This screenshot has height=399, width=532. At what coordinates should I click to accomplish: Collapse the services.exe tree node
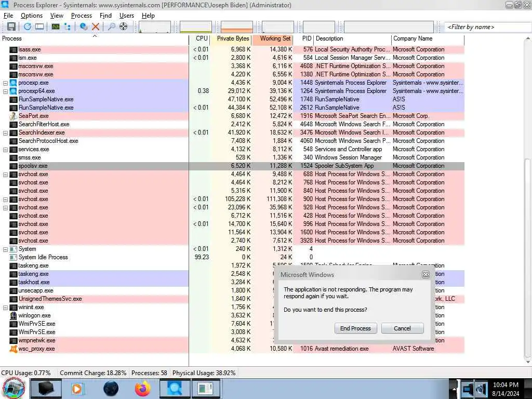[x=5, y=149]
